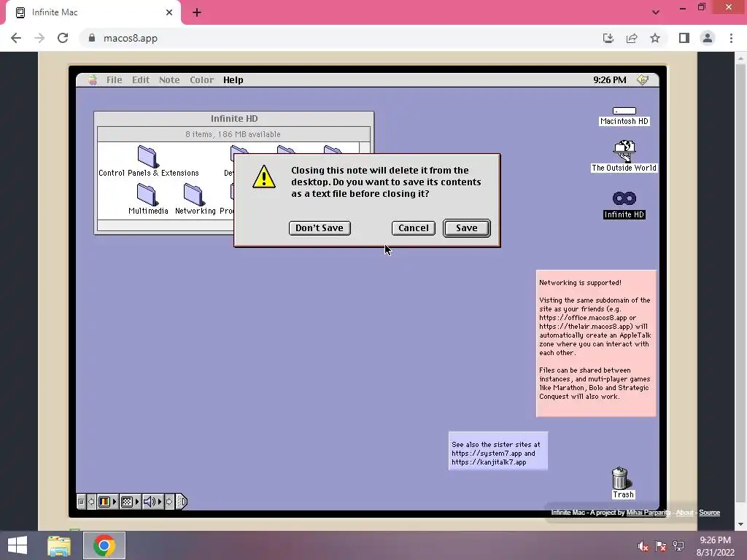Click the network tray icon
Viewport: 747px width, 560px height.
pyautogui.click(x=678, y=546)
